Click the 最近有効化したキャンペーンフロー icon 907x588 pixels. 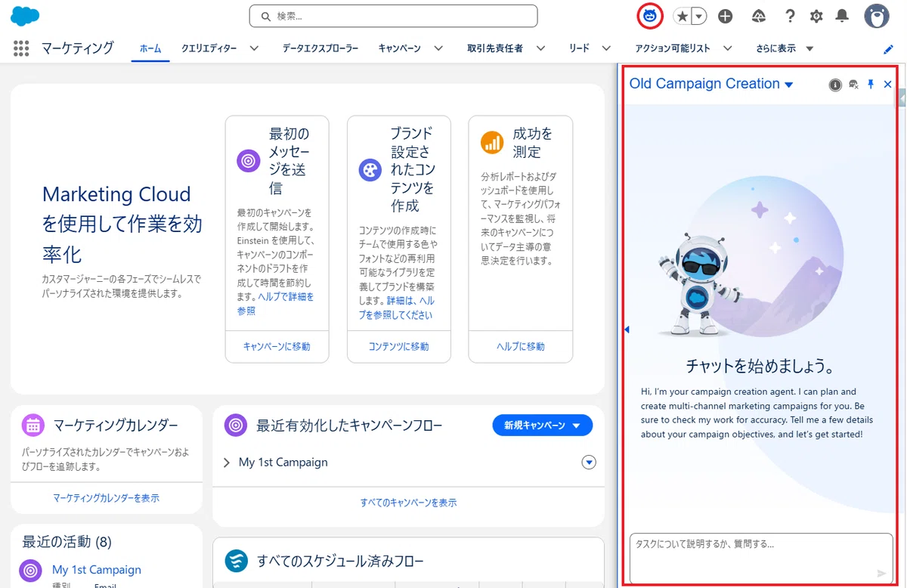(x=237, y=425)
